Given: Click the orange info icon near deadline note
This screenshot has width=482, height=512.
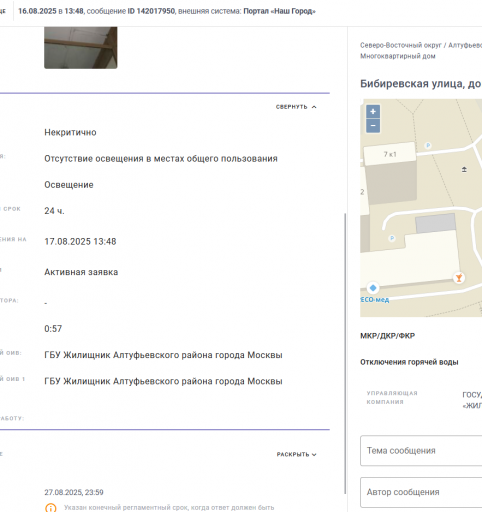Looking at the screenshot, I should (51, 508).
